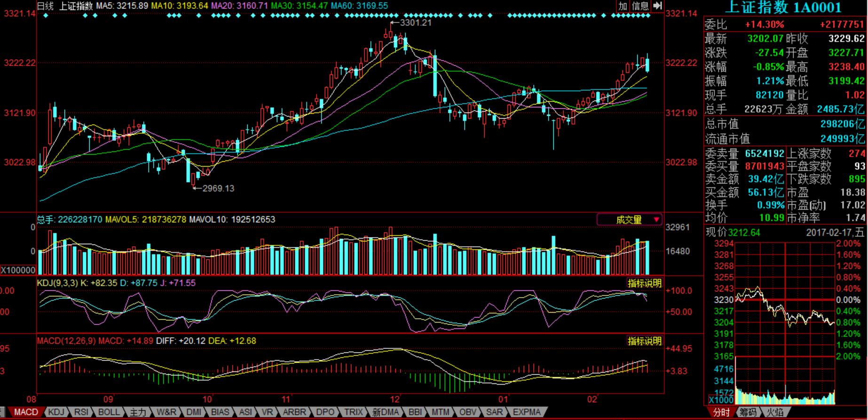Viewport: 868px width, 420px height.
Task: Open the 筹码 chip distribution tab
Action: (748, 412)
